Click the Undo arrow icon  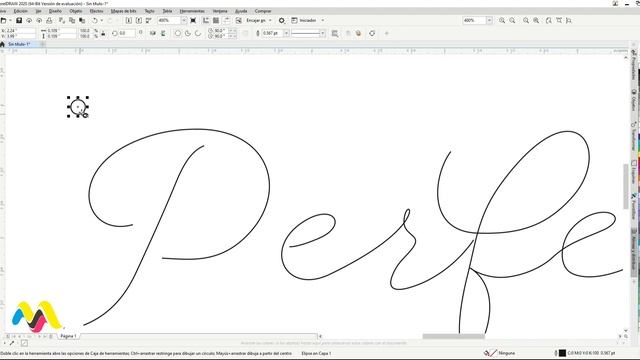(x=95, y=20)
